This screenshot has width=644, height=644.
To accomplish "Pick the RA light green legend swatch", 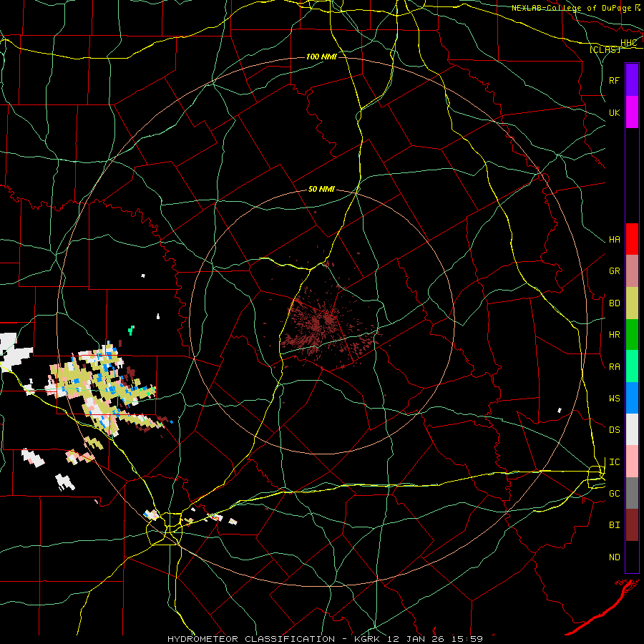I will tap(632, 366).
